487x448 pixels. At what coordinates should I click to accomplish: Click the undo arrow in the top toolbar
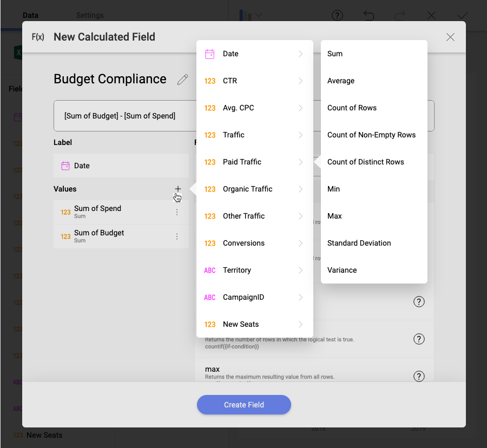pos(368,16)
